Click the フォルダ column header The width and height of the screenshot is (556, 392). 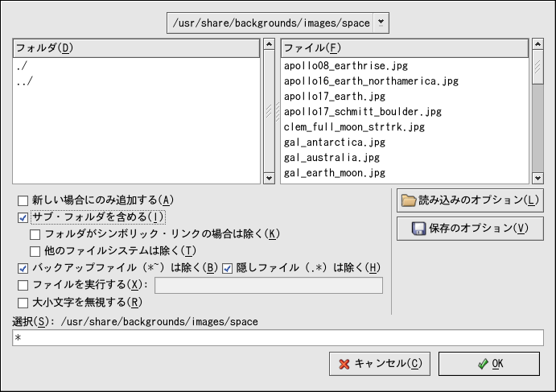tap(137, 47)
